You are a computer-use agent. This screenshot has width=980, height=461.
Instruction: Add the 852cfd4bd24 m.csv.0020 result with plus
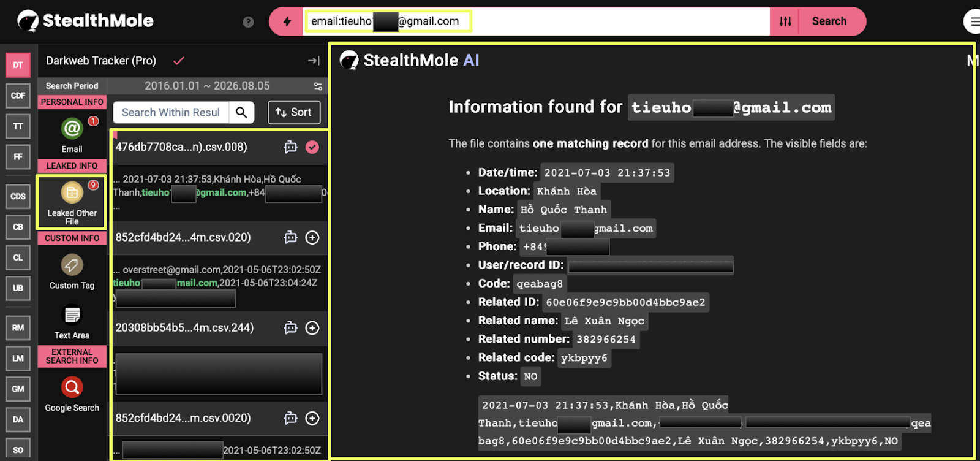(312, 418)
